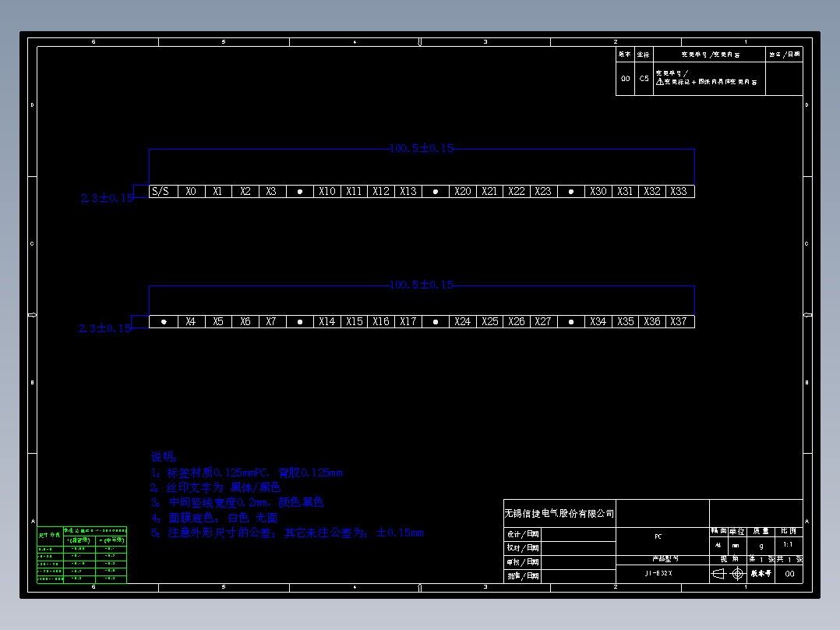Select the X15 label cell

[x=354, y=322]
